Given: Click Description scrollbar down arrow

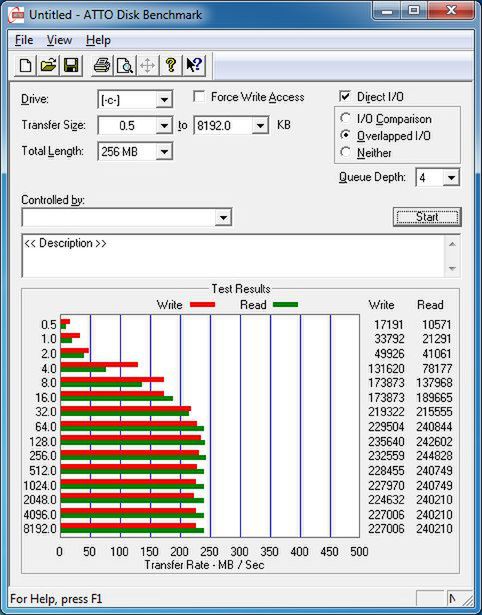Looking at the screenshot, I should tap(452, 269).
